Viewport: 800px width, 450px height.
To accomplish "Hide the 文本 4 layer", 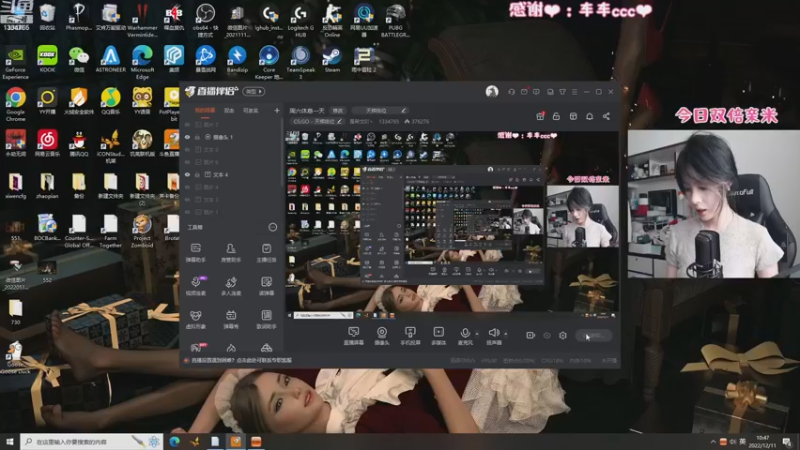I will click(187, 174).
